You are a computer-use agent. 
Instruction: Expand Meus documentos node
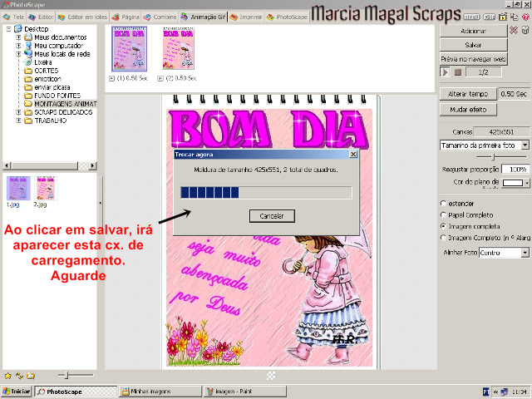18,37
